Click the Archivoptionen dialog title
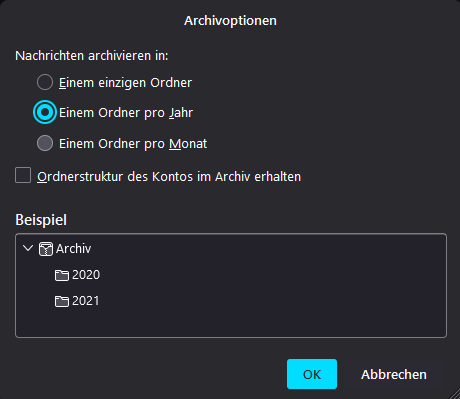The image size is (460, 399). click(x=230, y=21)
